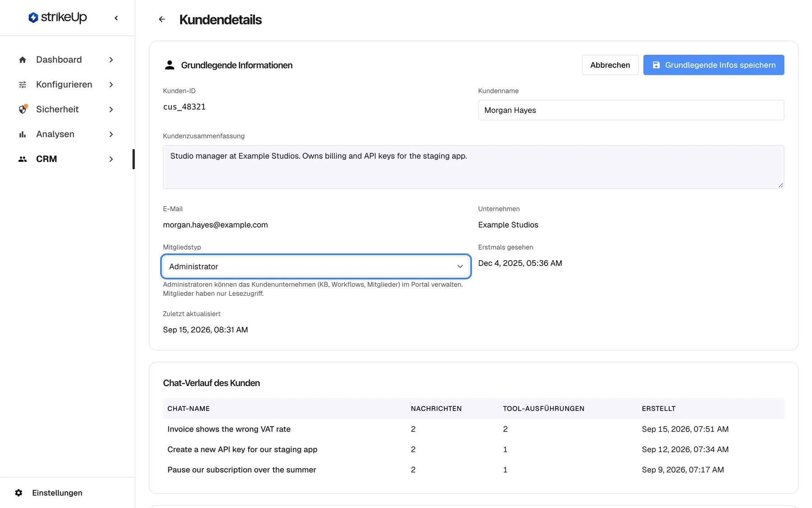The height and width of the screenshot is (508, 812).
Task: Open the Sicherheit menu item
Action: (67, 109)
